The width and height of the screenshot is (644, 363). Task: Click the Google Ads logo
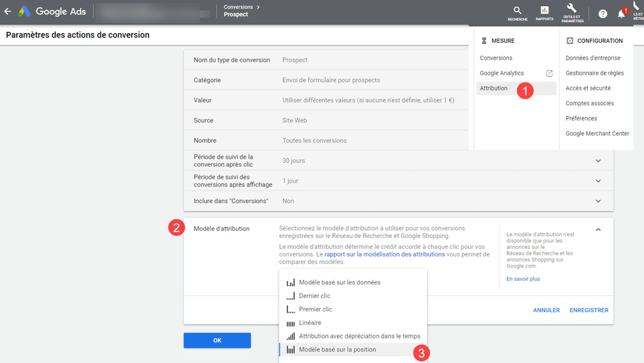pyautogui.click(x=52, y=12)
